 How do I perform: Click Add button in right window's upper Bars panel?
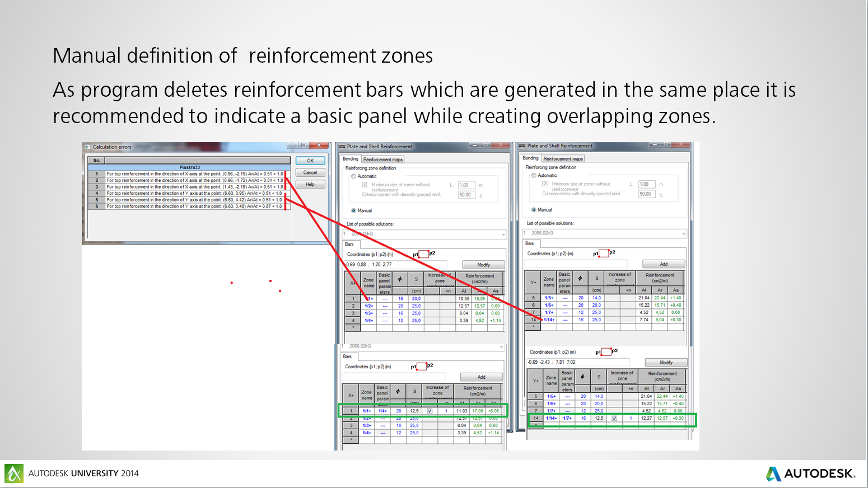(664, 264)
